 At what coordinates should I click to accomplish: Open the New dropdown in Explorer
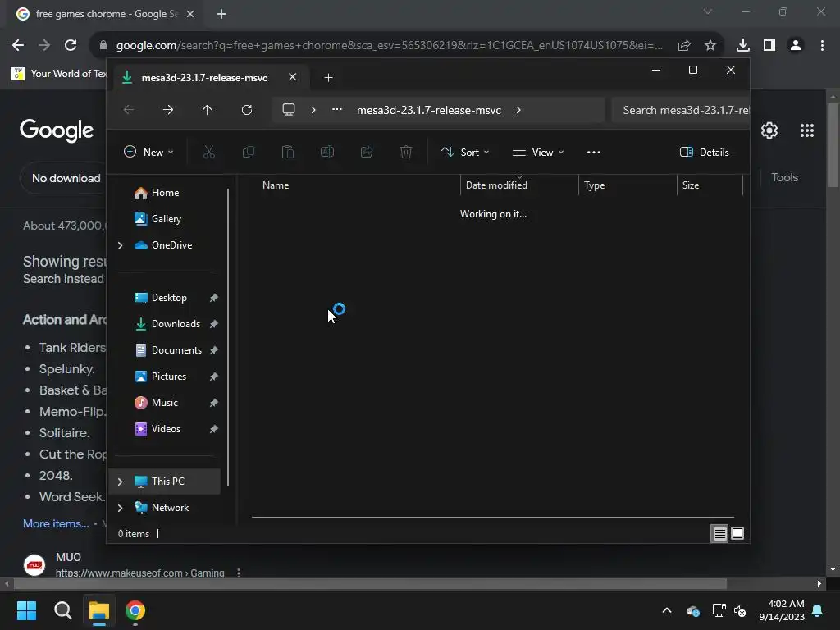pos(148,152)
